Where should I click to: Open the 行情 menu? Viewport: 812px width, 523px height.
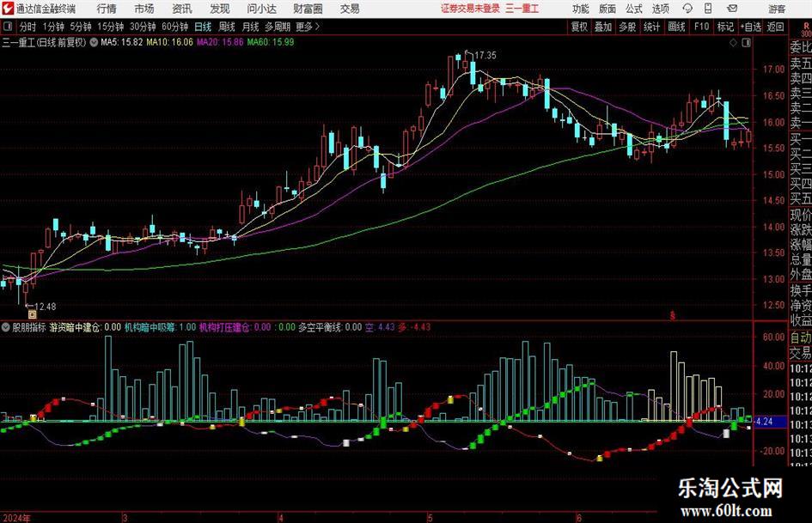tap(107, 9)
